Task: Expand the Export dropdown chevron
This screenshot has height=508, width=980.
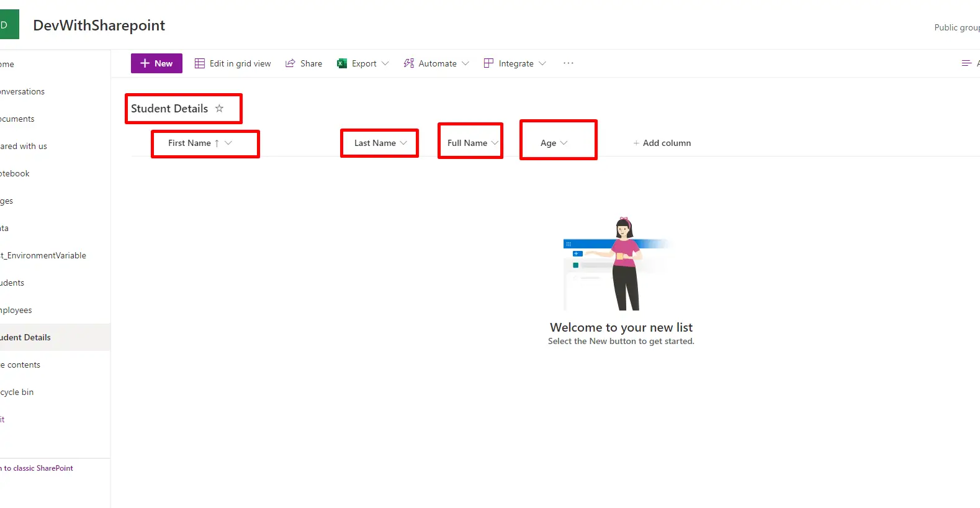Action: click(x=385, y=63)
